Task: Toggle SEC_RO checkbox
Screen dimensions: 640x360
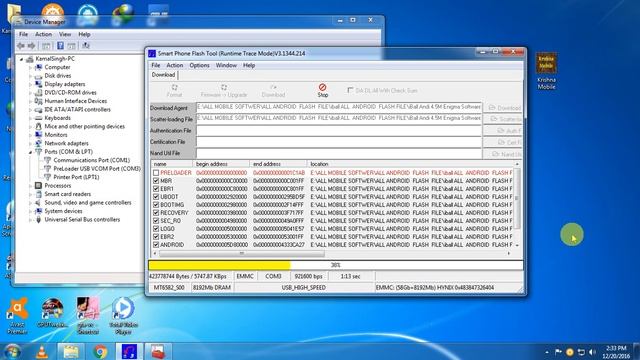Action: pyautogui.click(x=156, y=221)
